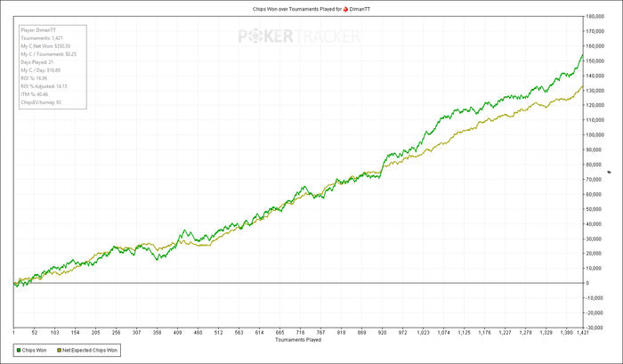The image size is (623, 364).
Task: Select the 'Net Expected Chips Won' legend label
Action: point(90,350)
